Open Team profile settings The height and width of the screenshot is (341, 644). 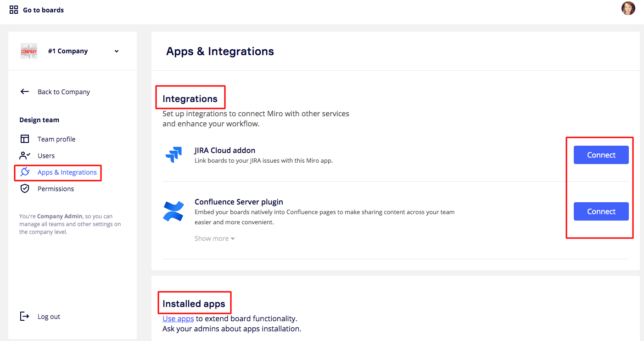(56, 139)
